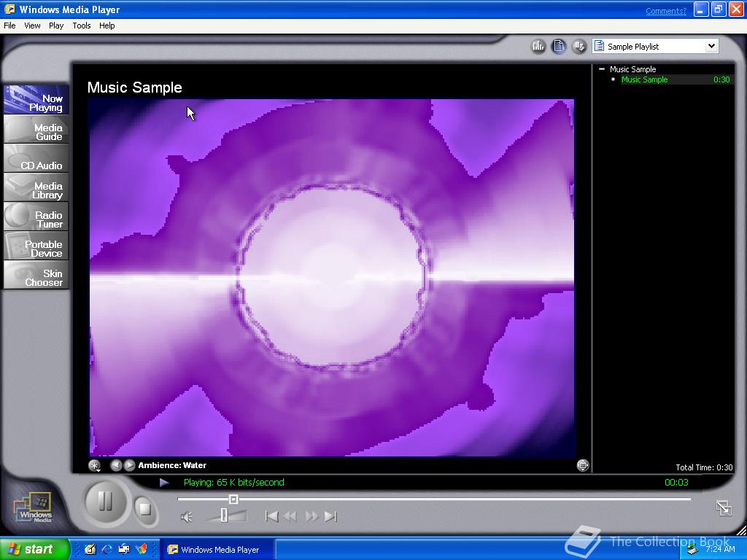Open the Media Library tab
The height and width of the screenshot is (560, 747).
click(x=36, y=187)
